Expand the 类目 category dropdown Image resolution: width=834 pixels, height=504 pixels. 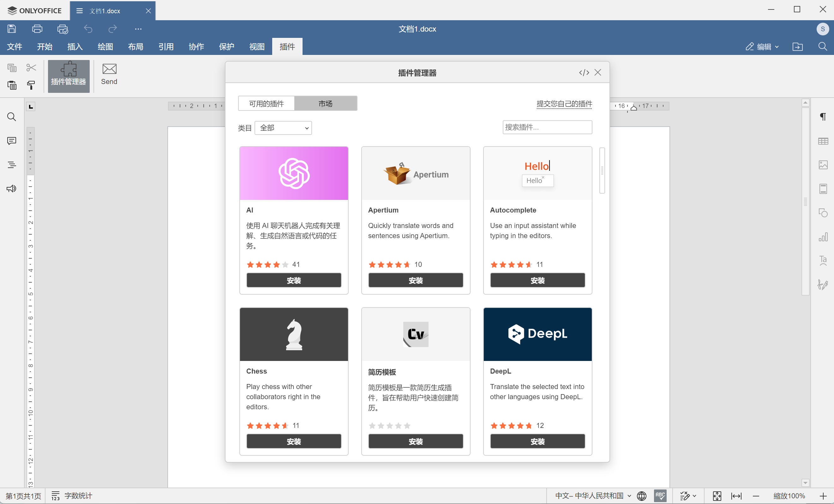[x=283, y=128]
